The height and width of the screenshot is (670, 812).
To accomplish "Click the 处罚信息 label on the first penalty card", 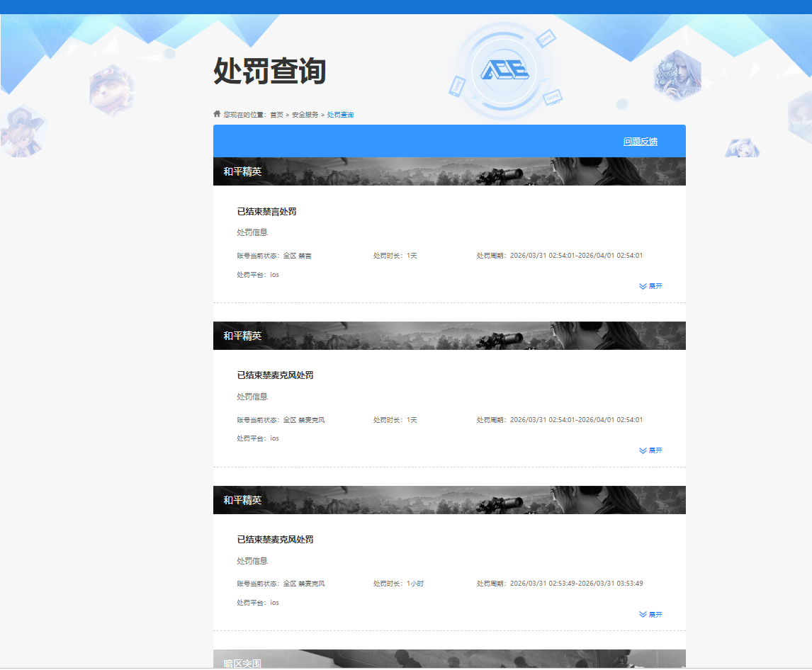I will point(251,232).
